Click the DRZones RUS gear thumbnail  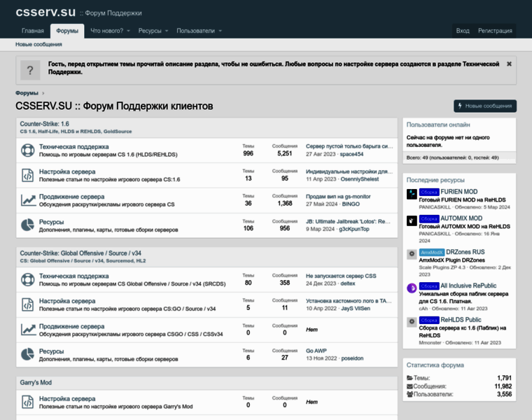[x=412, y=255]
